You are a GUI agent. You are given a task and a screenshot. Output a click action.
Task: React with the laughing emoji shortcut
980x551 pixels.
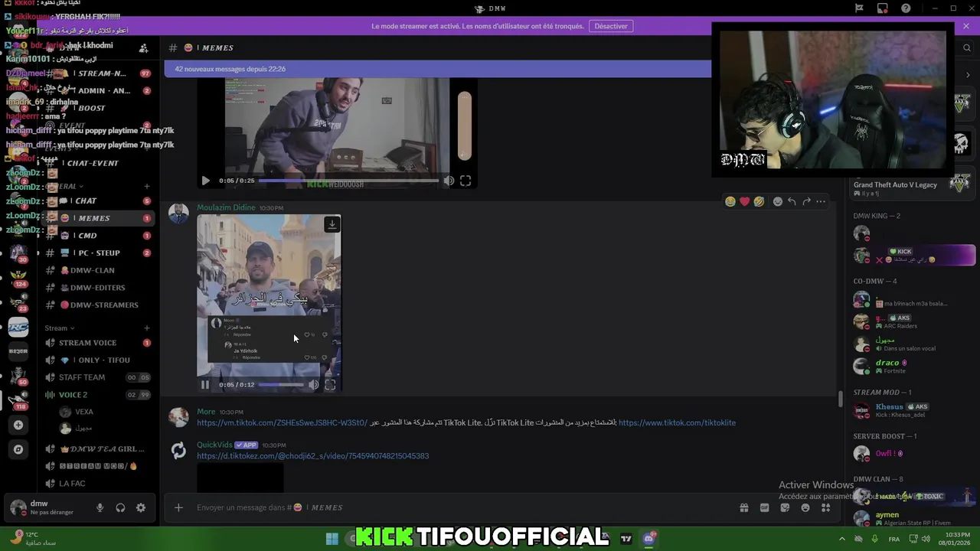click(730, 201)
